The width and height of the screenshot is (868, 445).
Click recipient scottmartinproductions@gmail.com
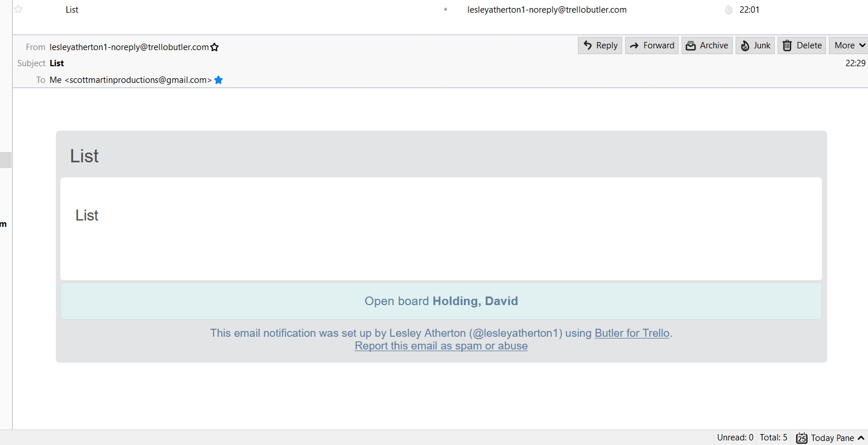(131, 80)
